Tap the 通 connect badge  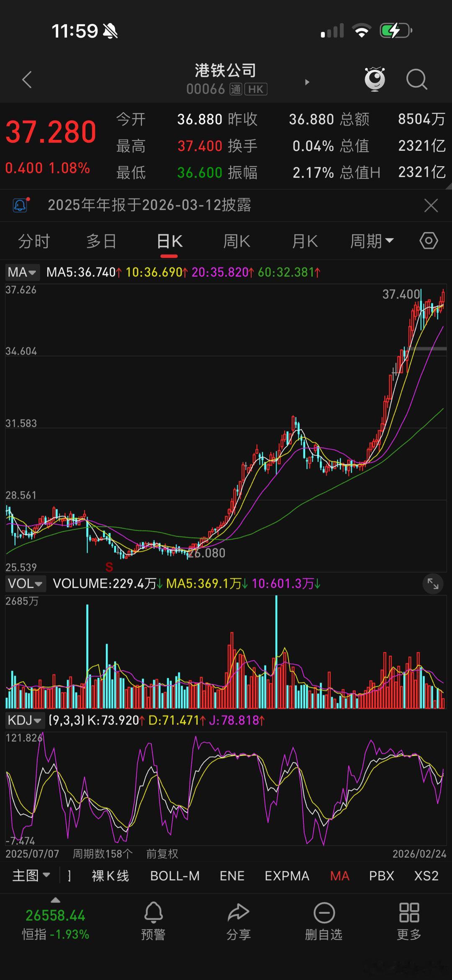236,89
